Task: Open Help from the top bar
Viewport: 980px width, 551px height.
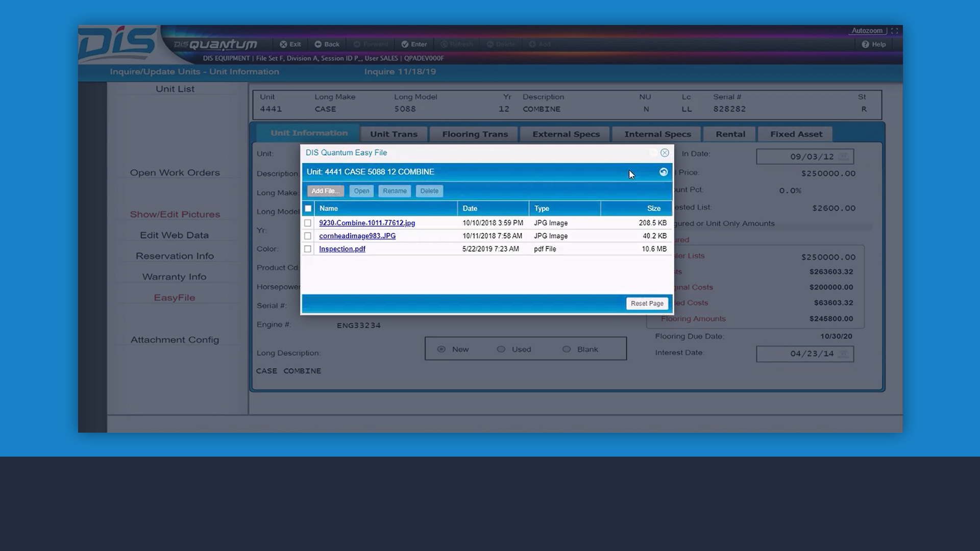Action: 874,44
